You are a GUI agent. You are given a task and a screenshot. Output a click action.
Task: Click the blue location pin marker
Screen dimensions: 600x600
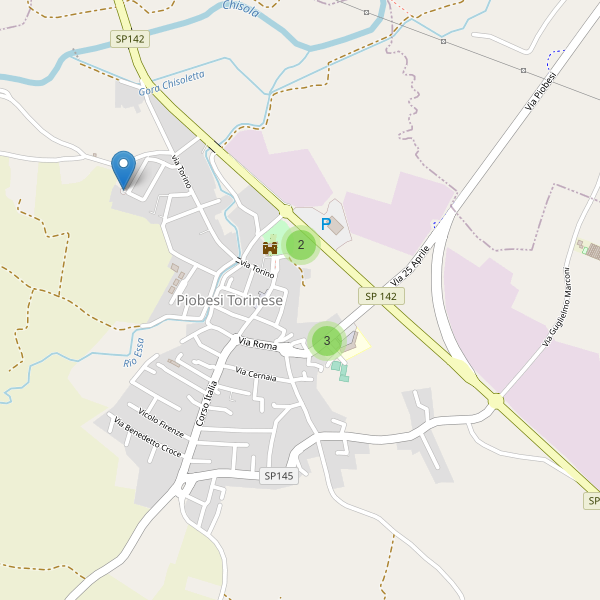[123, 170]
